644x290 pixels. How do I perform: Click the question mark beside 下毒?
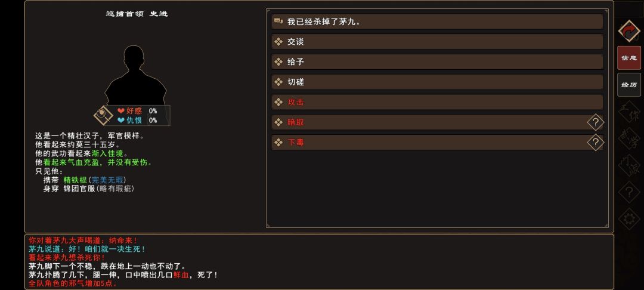(595, 143)
